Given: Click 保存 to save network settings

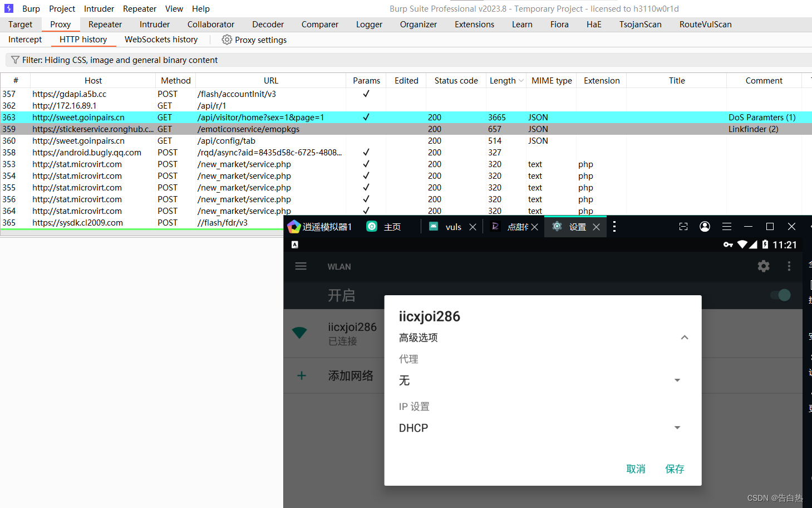Looking at the screenshot, I should pyautogui.click(x=675, y=469).
